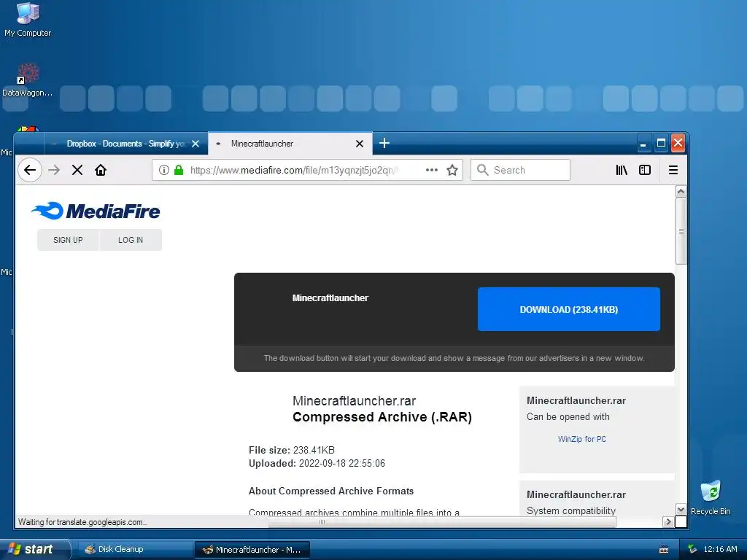Click the File size 238.41KB text

(x=292, y=450)
